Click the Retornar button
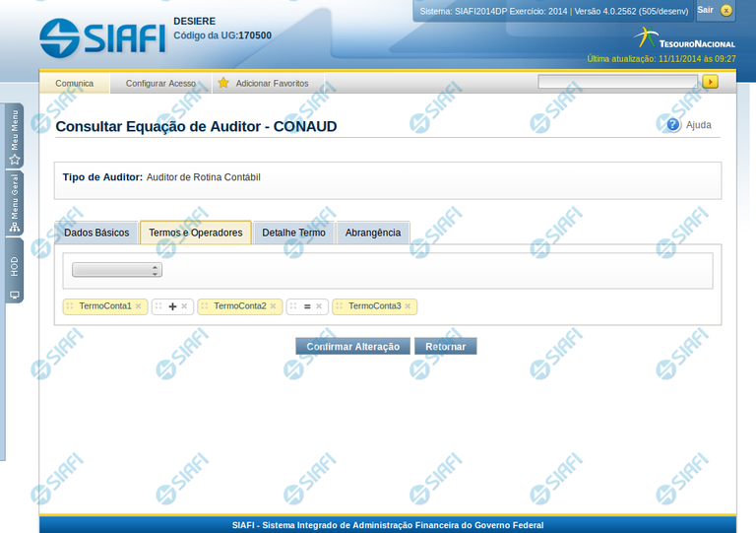Screen dimensions: 756x533 pyautogui.click(x=446, y=347)
